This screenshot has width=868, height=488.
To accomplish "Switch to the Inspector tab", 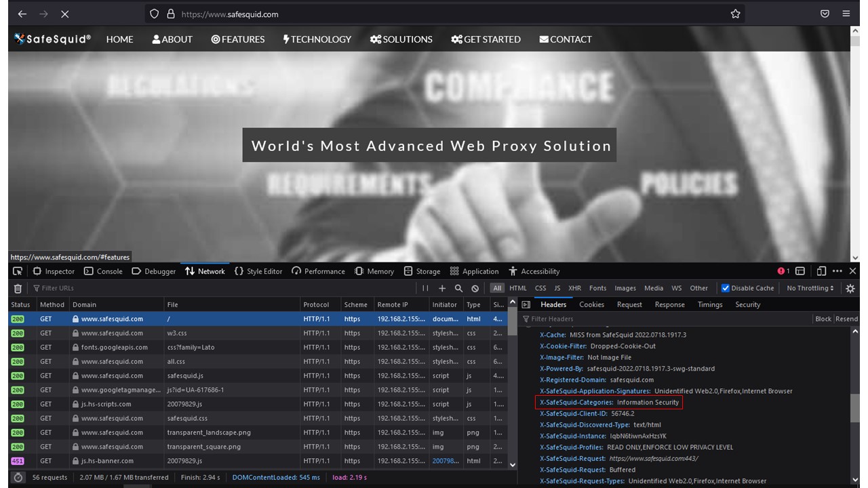I will coord(54,271).
